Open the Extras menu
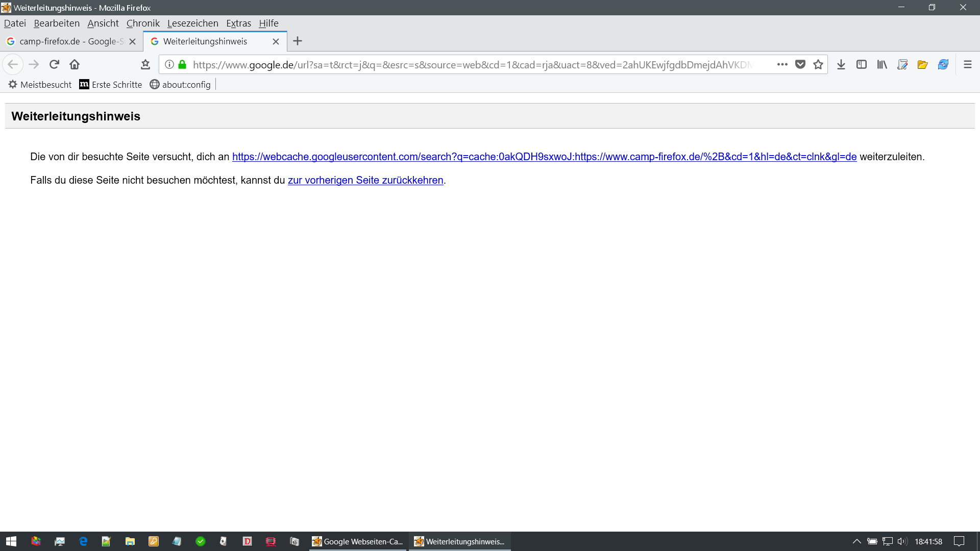Image resolution: width=980 pixels, height=551 pixels. tap(238, 23)
